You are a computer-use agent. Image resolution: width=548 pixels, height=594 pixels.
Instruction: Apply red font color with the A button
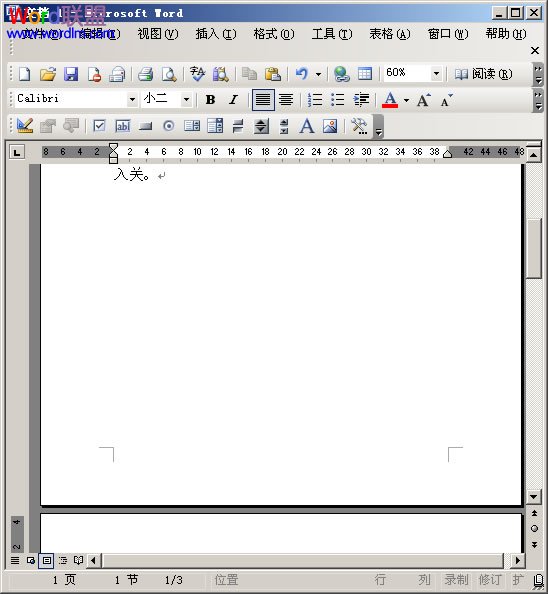coord(390,100)
